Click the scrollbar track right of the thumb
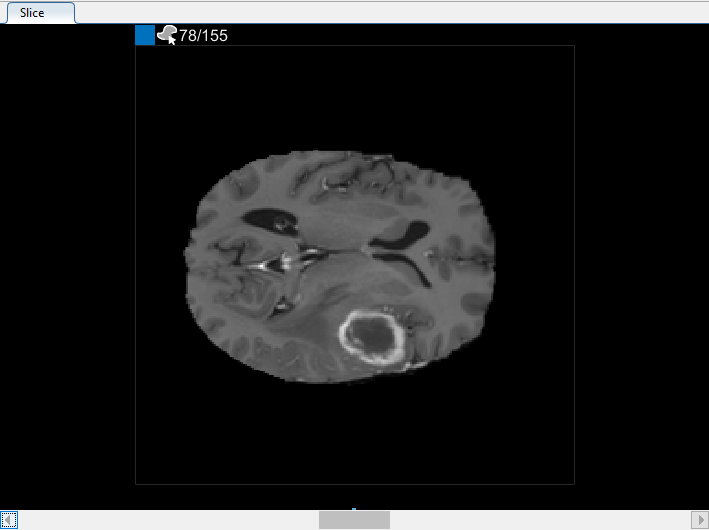 point(540,520)
